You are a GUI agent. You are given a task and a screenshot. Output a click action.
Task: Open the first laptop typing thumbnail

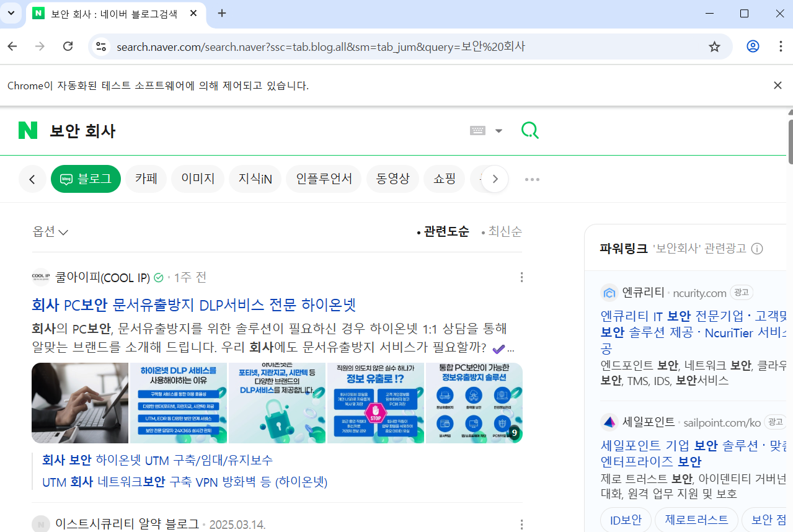80,403
